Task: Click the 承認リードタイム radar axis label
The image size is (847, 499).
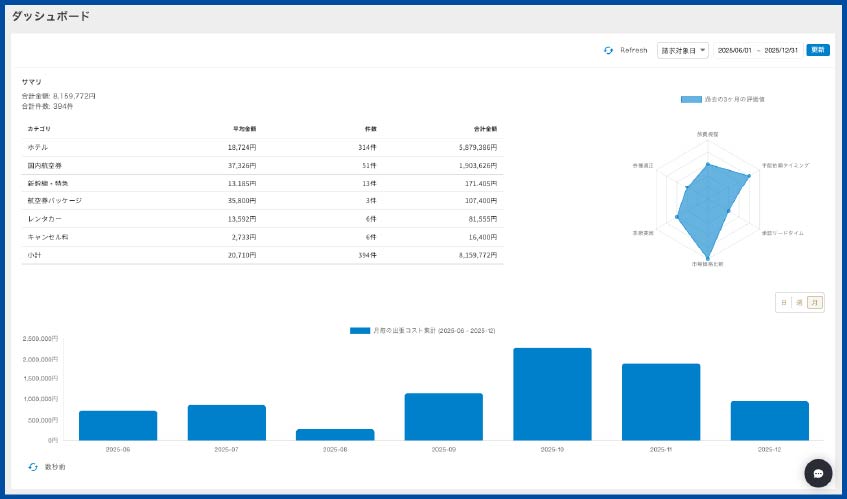Action: 782,233
